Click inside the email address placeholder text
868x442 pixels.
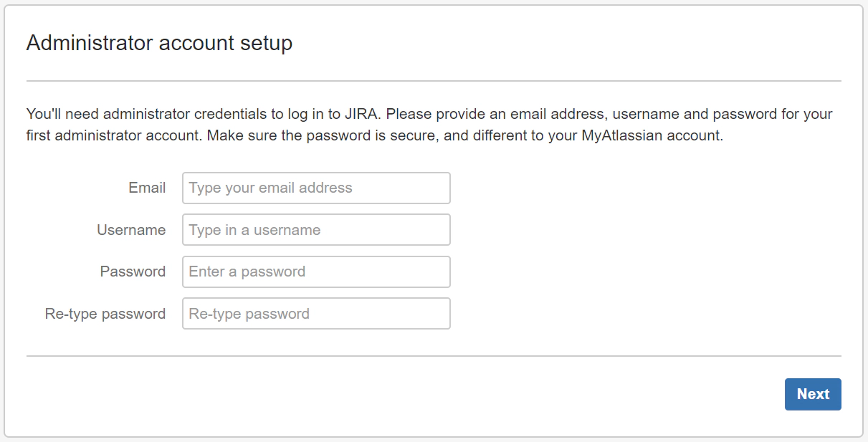pos(269,188)
